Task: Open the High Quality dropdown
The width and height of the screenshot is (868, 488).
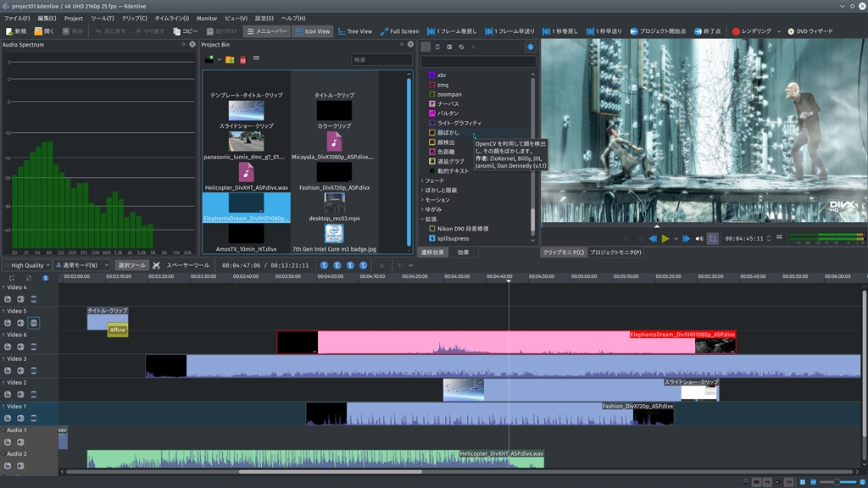Action: [x=27, y=265]
